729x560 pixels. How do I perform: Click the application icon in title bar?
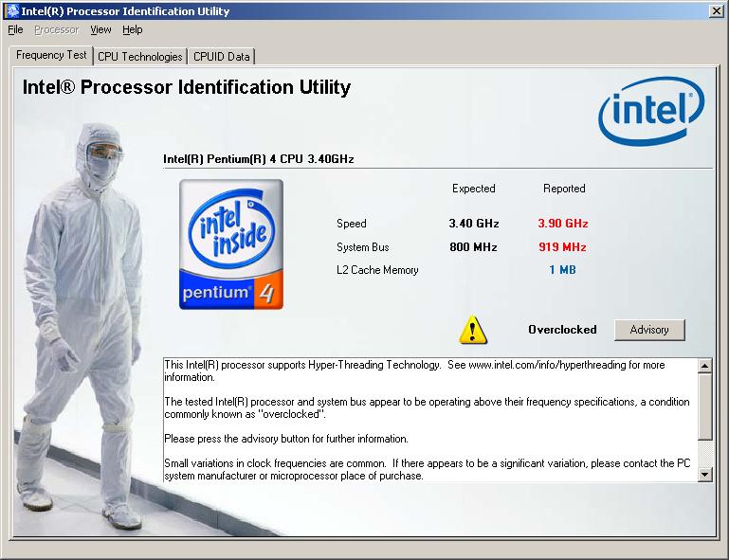tap(12, 10)
